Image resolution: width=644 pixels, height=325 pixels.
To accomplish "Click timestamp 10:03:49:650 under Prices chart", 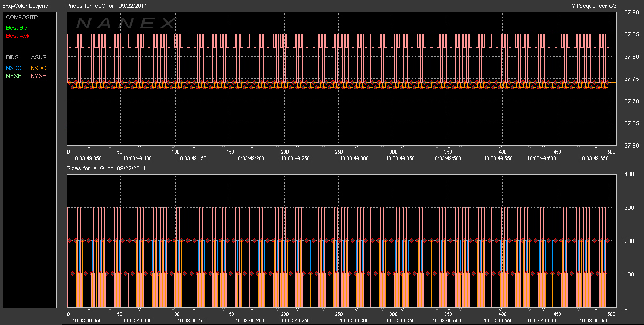I will coord(593,158).
